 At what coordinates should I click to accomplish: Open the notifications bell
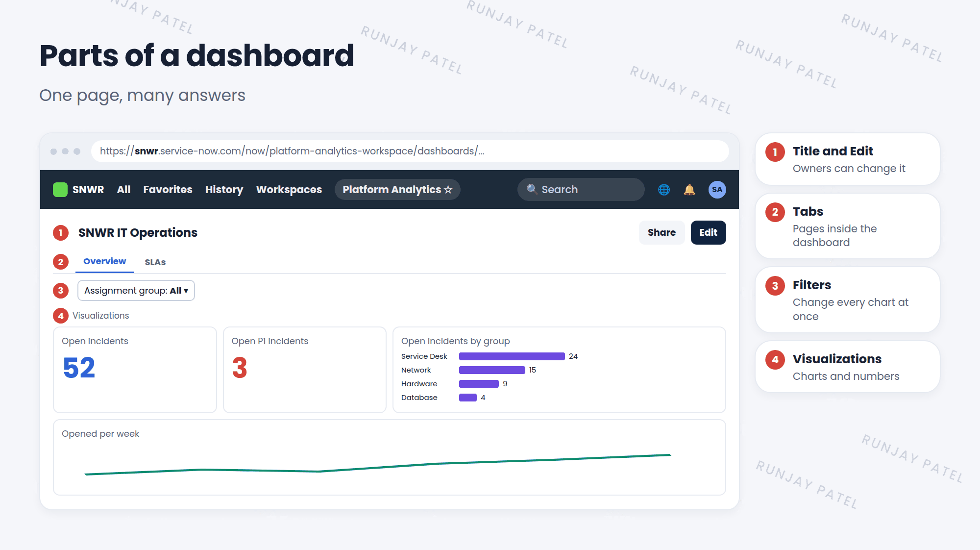click(689, 190)
